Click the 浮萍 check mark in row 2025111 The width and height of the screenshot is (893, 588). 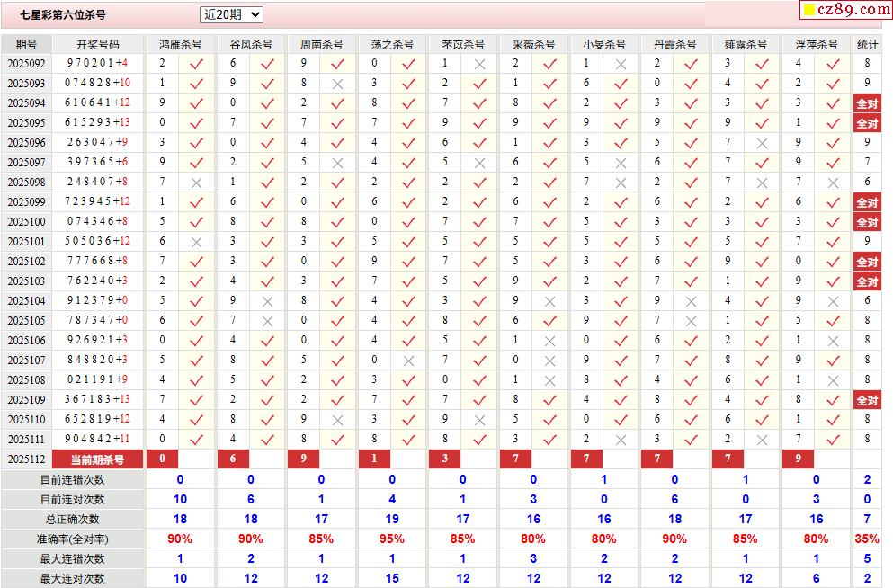(x=833, y=440)
